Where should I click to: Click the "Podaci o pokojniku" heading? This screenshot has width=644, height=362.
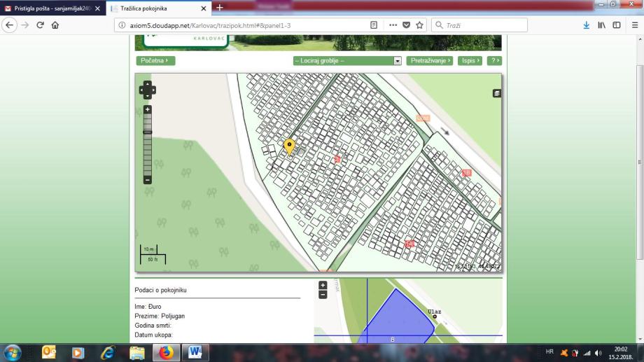click(x=160, y=290)
